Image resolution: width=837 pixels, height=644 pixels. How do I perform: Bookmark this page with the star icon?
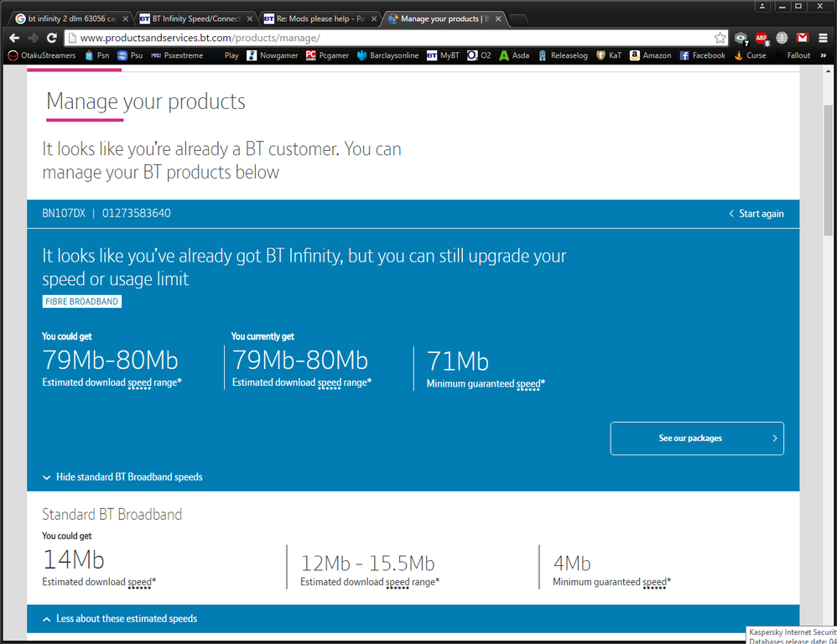coord(720,38)
